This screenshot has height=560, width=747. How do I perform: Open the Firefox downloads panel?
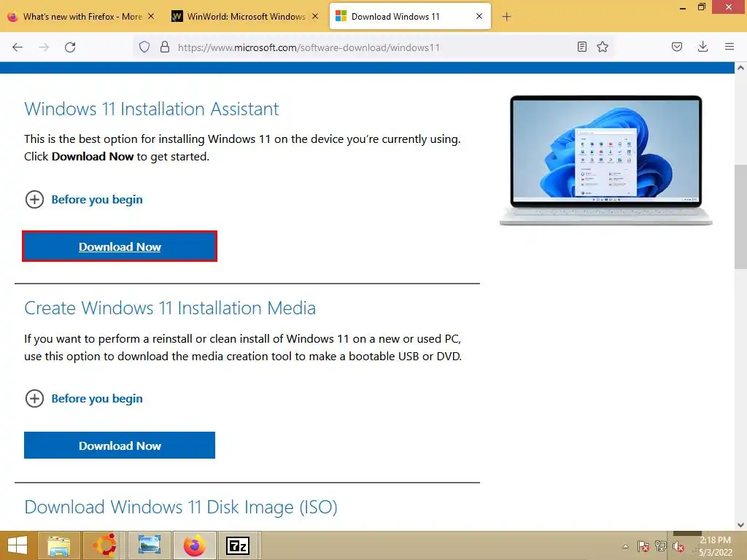click(703, 47)
